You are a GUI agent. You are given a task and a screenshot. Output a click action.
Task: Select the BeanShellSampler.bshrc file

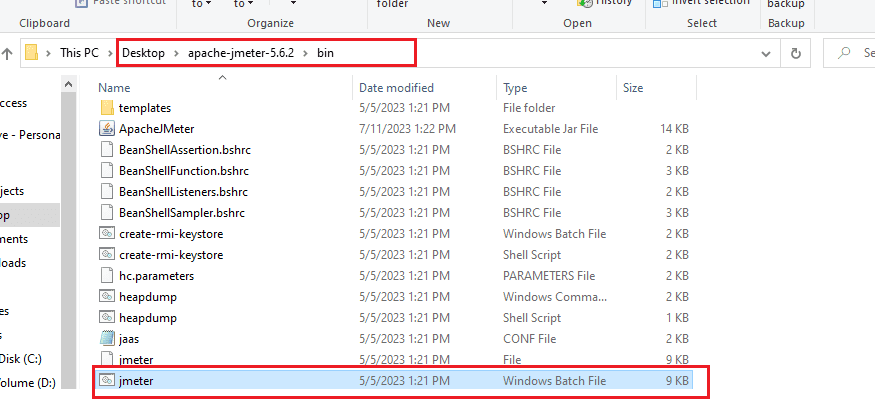coord(181,213)
